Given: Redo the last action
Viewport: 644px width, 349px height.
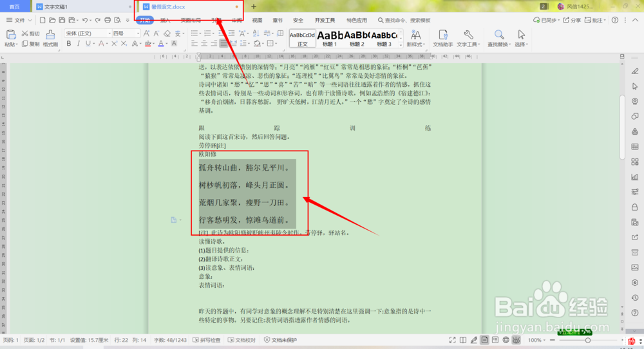Looking at the screenshot, I should pyautogui.click(x=97, y=20).
